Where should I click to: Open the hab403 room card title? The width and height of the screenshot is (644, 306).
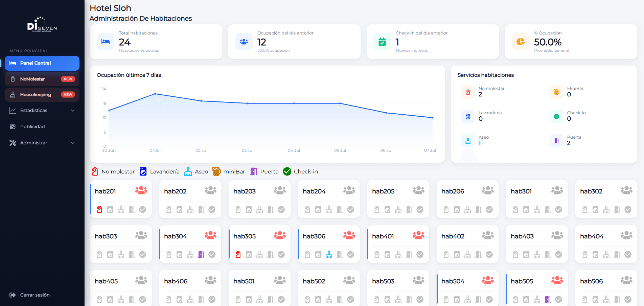pos(522,236)
